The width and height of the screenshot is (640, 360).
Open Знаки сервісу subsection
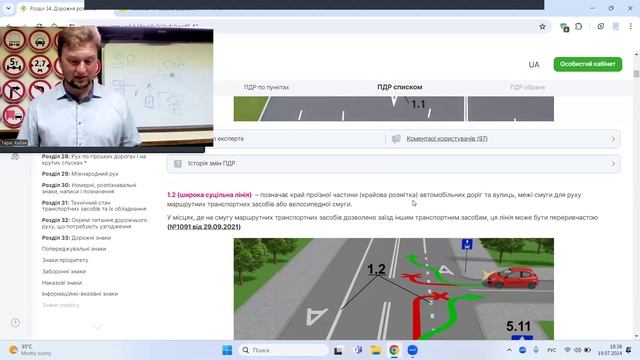(60, 305)
